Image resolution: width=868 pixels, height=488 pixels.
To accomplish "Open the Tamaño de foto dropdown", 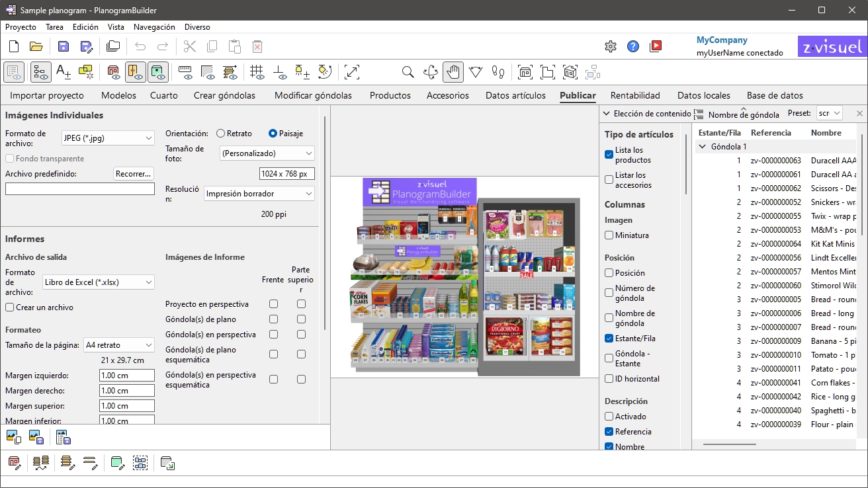I will [x=267, y=153].
